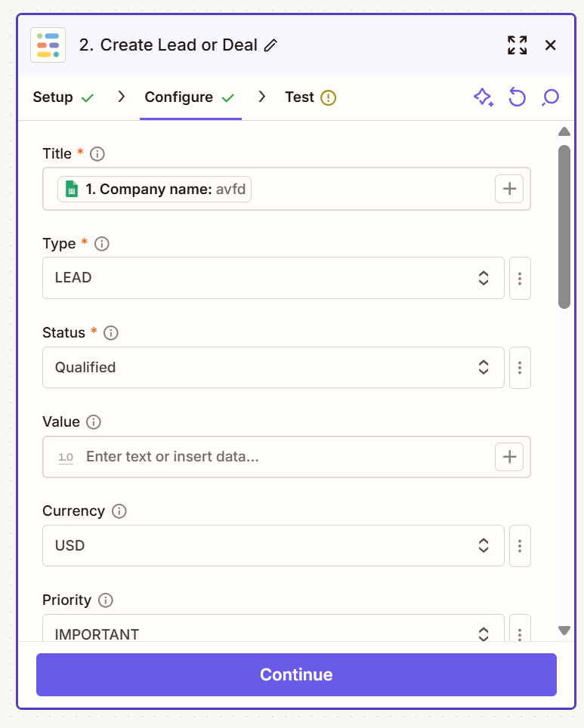Click the pencil icon to rename the step
Viewport: 584px width, 728px height.
tap(270, 45)
